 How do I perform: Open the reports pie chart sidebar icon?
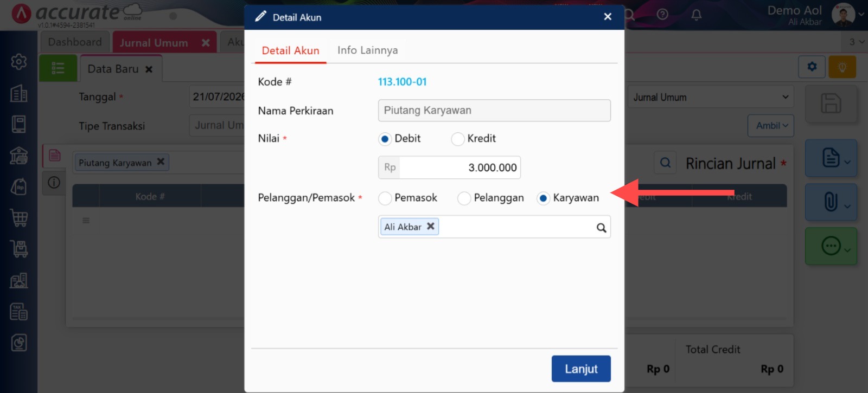tap(19, 343)
